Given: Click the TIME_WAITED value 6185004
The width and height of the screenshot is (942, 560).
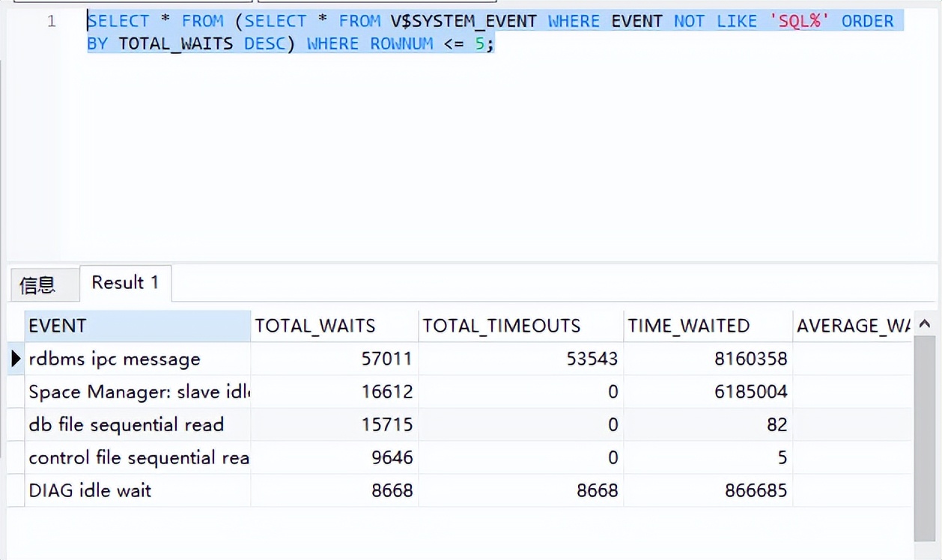Looking at the screenshot, I should tap(750, 392).
